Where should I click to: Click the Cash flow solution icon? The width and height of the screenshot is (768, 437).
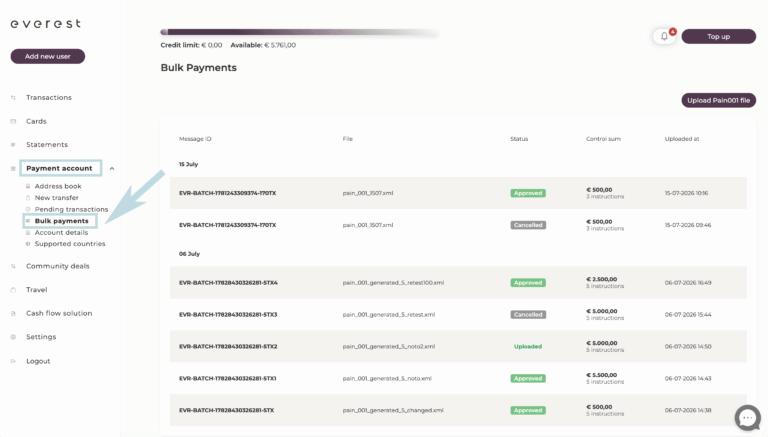(x=13, y=313)
